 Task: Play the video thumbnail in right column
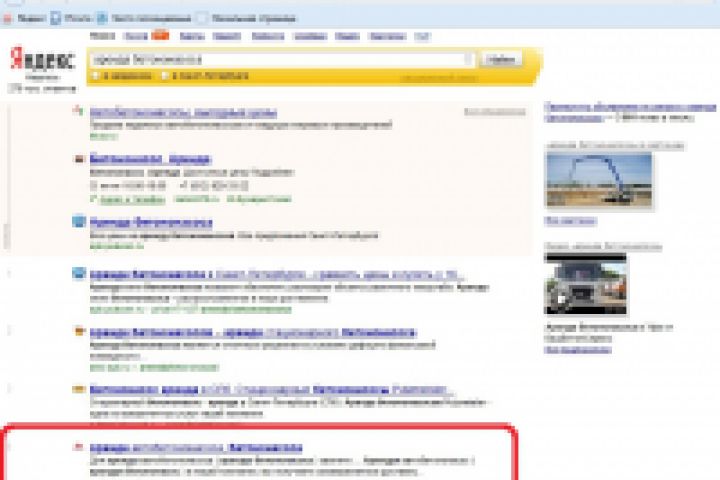point(585,284)
